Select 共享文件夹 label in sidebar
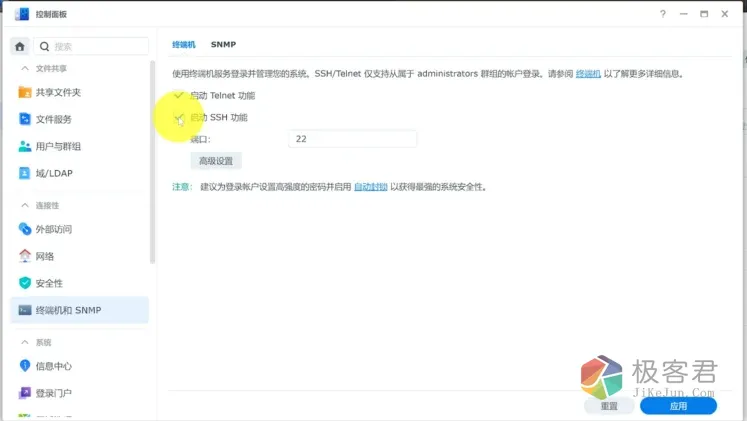Viewport: 747px width, 421px height. click(x=58, y=92)
